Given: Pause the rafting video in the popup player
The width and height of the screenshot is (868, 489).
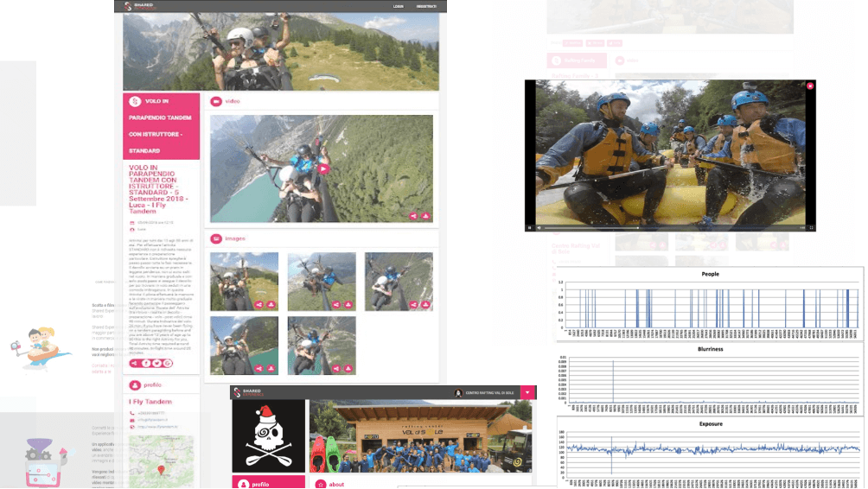Looking at the screenshot, I should (x=530, y=227).
